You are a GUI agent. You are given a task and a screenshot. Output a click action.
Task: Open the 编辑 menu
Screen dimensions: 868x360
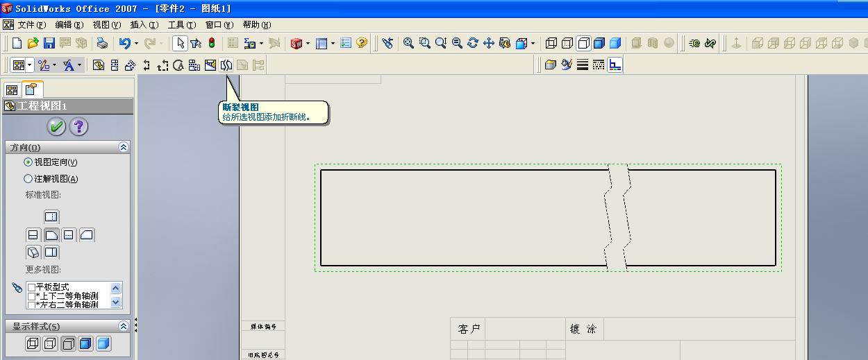[69, 25]
